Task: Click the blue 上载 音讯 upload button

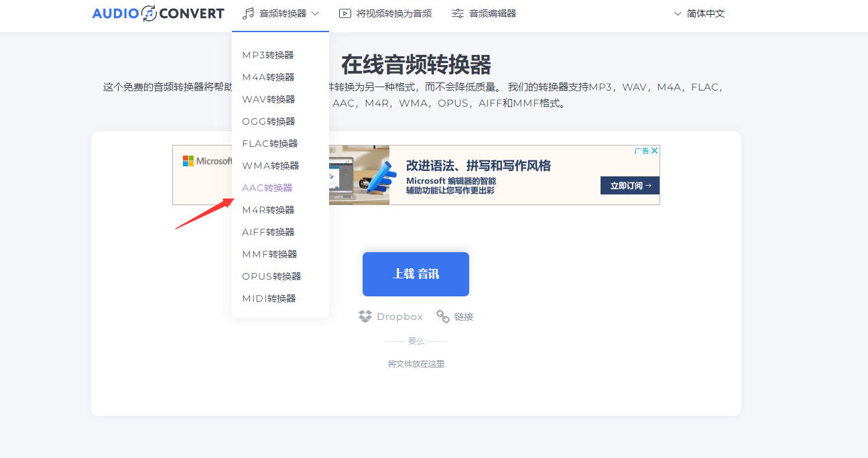Action: click(416, 274)
